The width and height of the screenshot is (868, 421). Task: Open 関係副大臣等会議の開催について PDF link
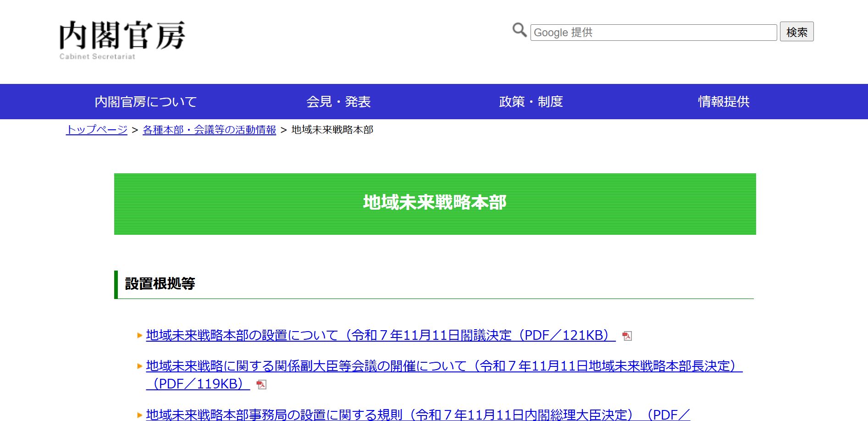444,366
